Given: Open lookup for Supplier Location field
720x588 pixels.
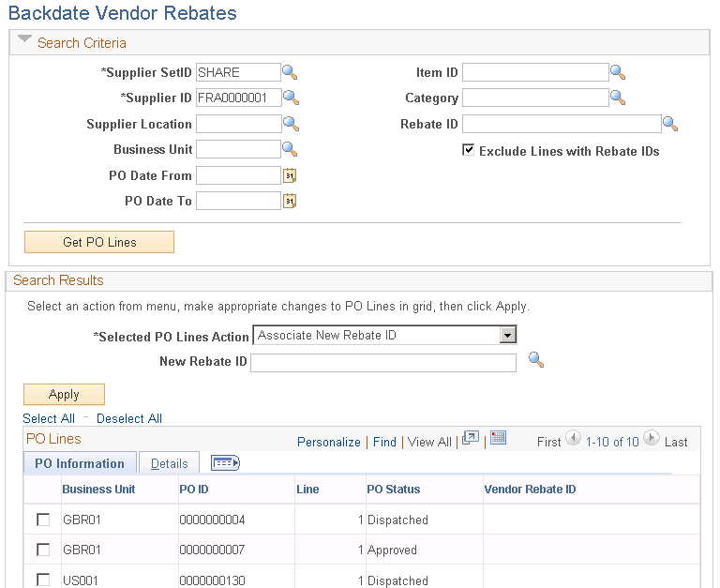Looking at the screenshot, I should [x=292, y=124].
